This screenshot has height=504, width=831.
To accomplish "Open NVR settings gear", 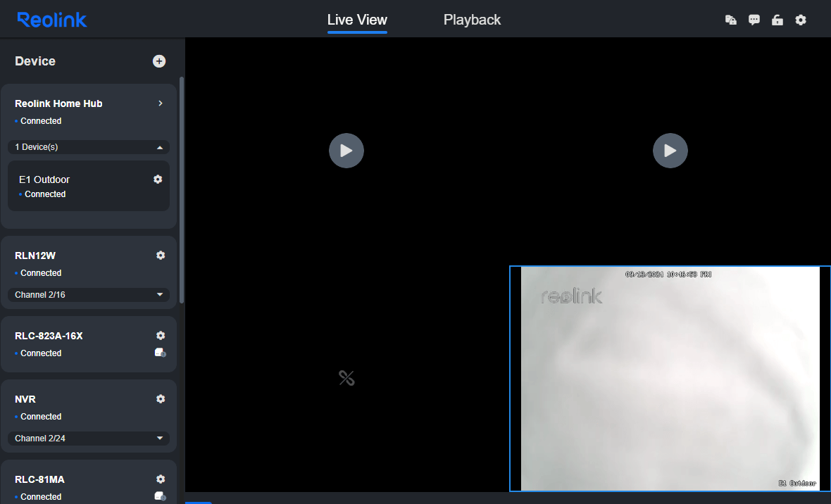I will [161, 399].
